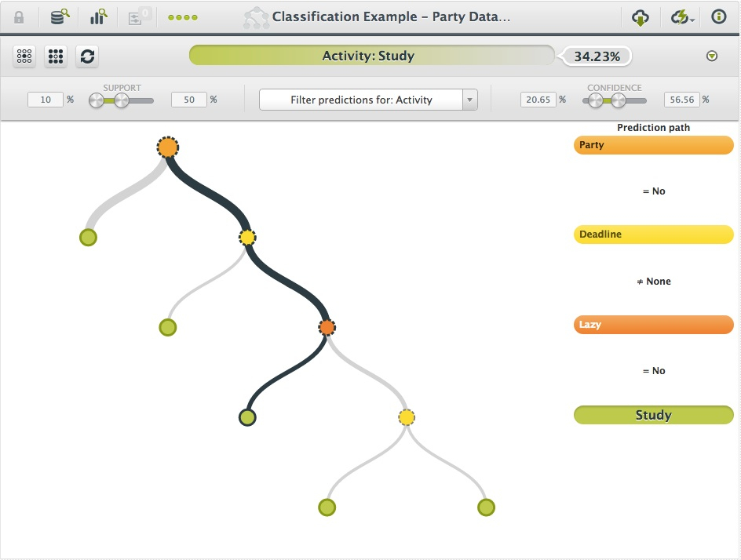
Task: Open the info icon in the header
Action: click(718, 16)
